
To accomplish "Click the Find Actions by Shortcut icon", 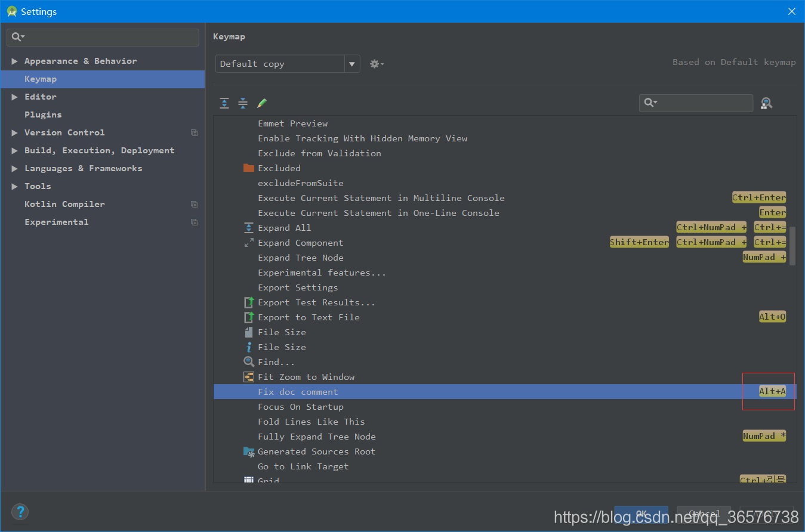I will (x=767, y=103).
